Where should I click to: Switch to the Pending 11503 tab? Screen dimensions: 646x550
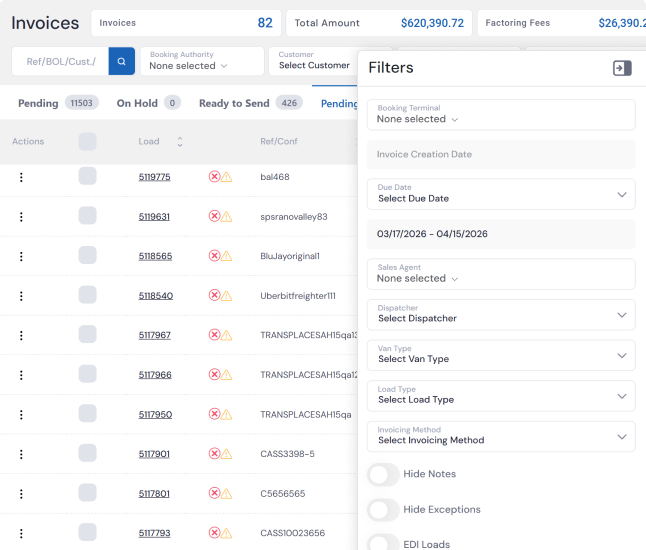[58, 103]
